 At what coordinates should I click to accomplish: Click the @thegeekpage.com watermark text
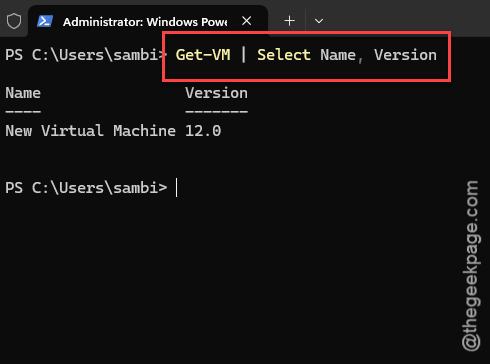click(471, 266)
